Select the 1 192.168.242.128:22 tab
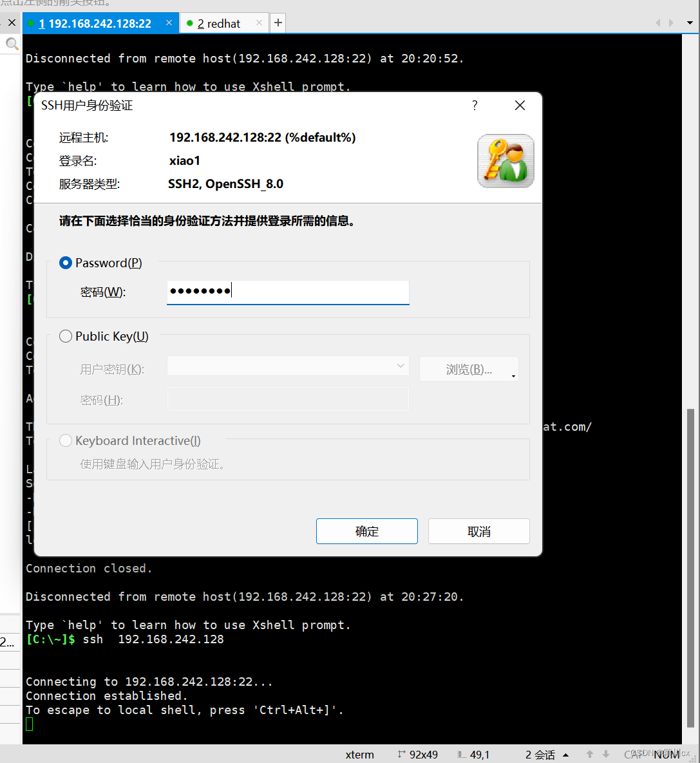The width and height of the screenshot is (700, 763). click(x=97, y=23)
